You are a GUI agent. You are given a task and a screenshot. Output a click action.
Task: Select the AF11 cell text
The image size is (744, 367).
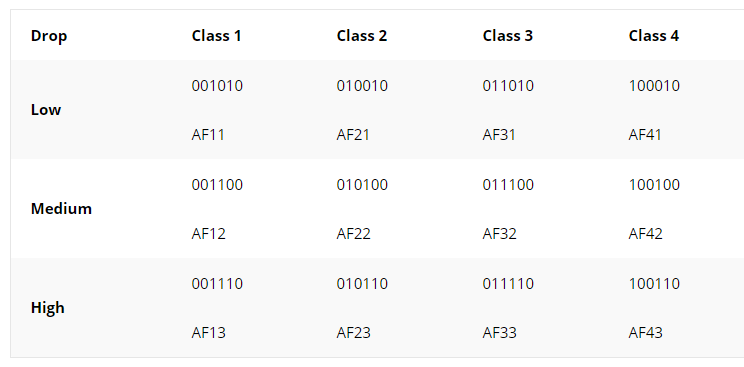coord(208,135)
